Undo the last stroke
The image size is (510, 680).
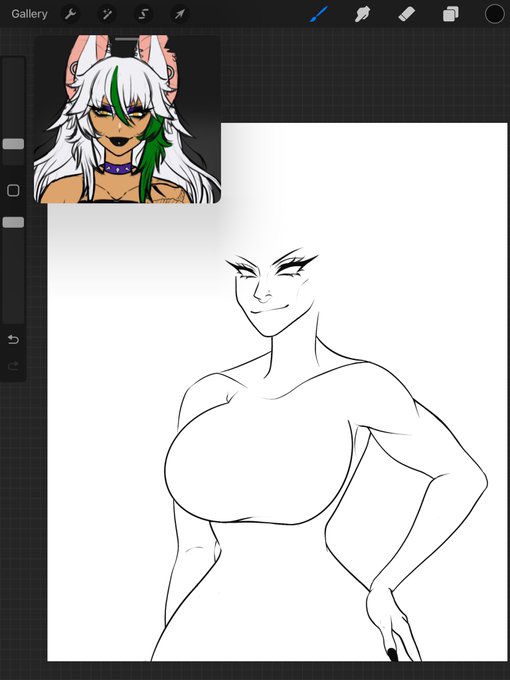pos(13,339)
